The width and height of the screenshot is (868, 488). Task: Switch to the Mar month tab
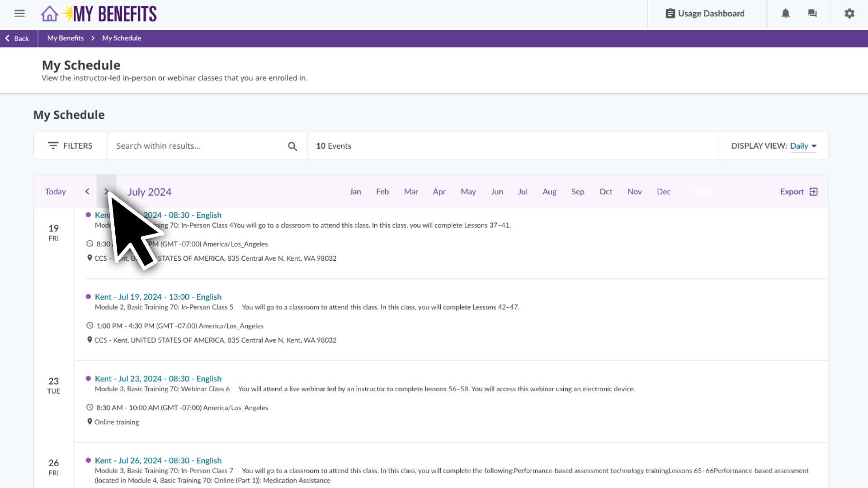(410, 192)
